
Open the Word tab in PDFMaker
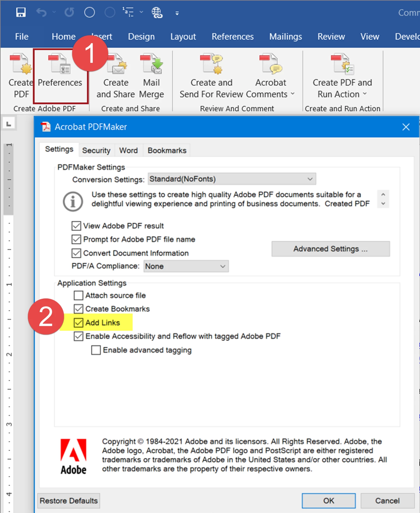(x=129, y=151)
